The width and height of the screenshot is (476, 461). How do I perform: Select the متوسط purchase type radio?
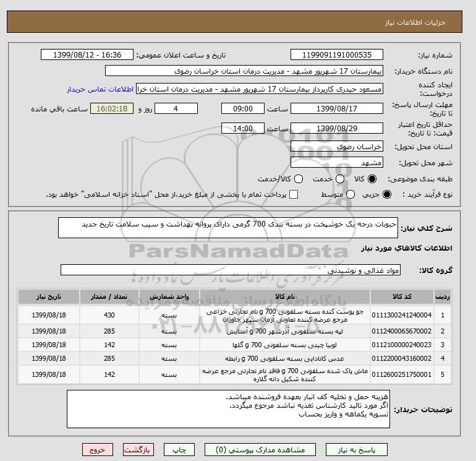pos(351,194)
